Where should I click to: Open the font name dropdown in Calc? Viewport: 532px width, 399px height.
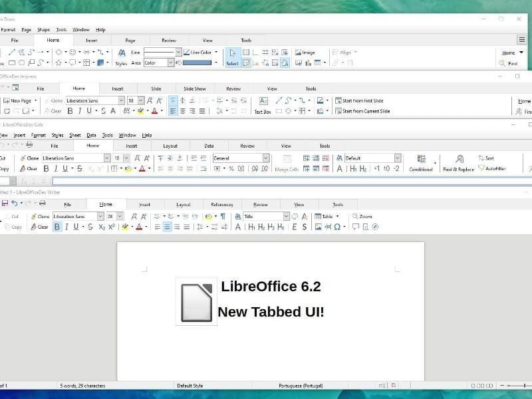[x=108, y=158]
